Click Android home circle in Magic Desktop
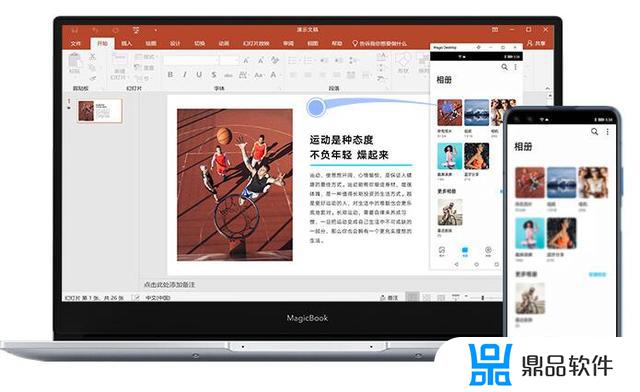Viewport: 640px width, 392px height. (x=476, y=264)
